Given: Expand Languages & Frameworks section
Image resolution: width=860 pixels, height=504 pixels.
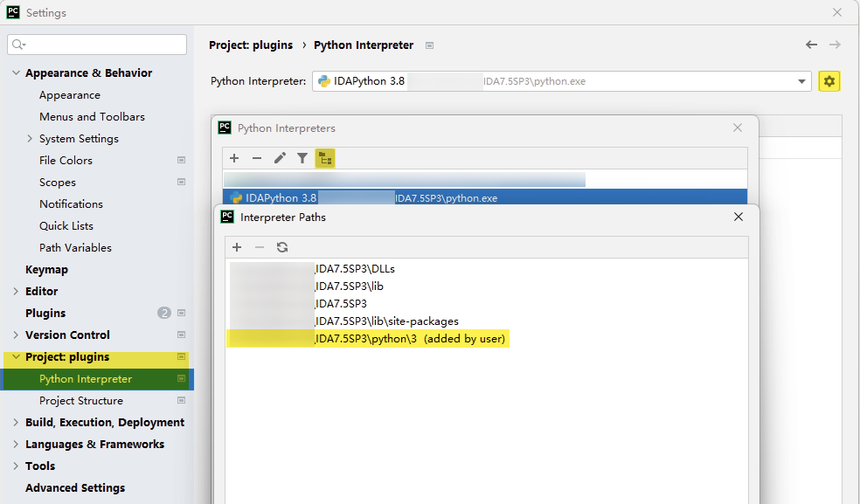Looking at the screenshot, I should [x=16, y=445].
